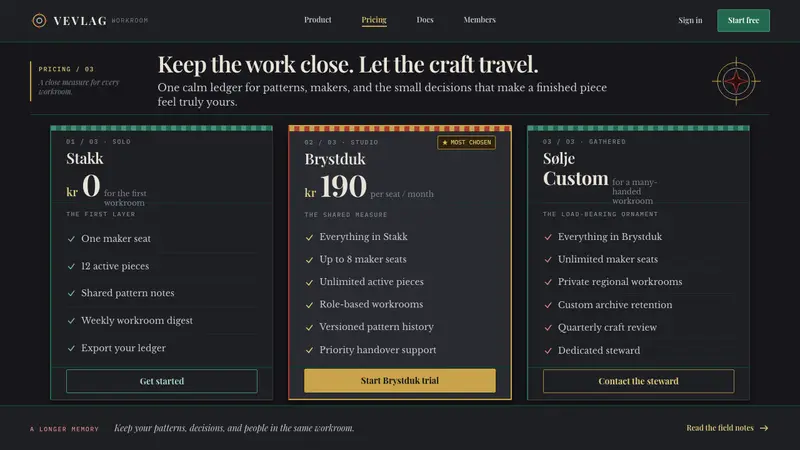The height and width of the screenshot is (450, 800).
Task: Click Get started on the Stakk plan
Action: (x=162, y=381)
